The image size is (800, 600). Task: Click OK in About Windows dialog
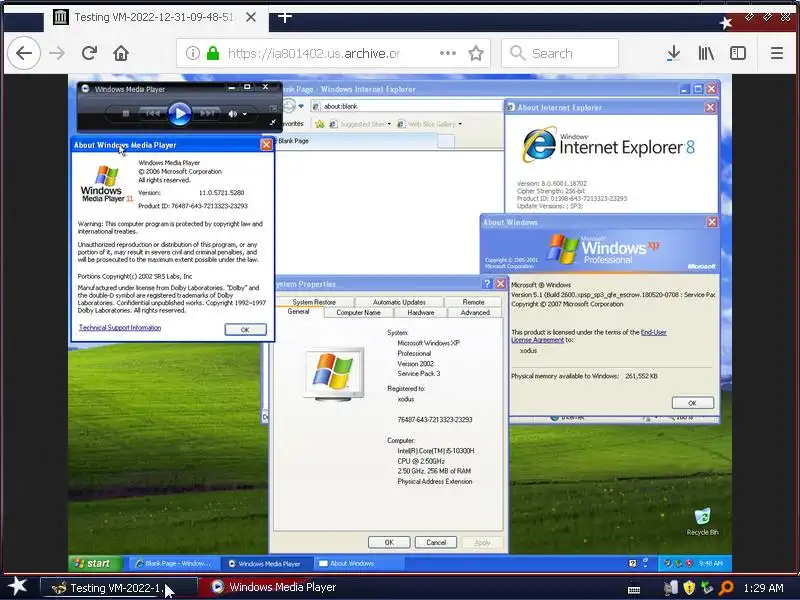(692, 403)
